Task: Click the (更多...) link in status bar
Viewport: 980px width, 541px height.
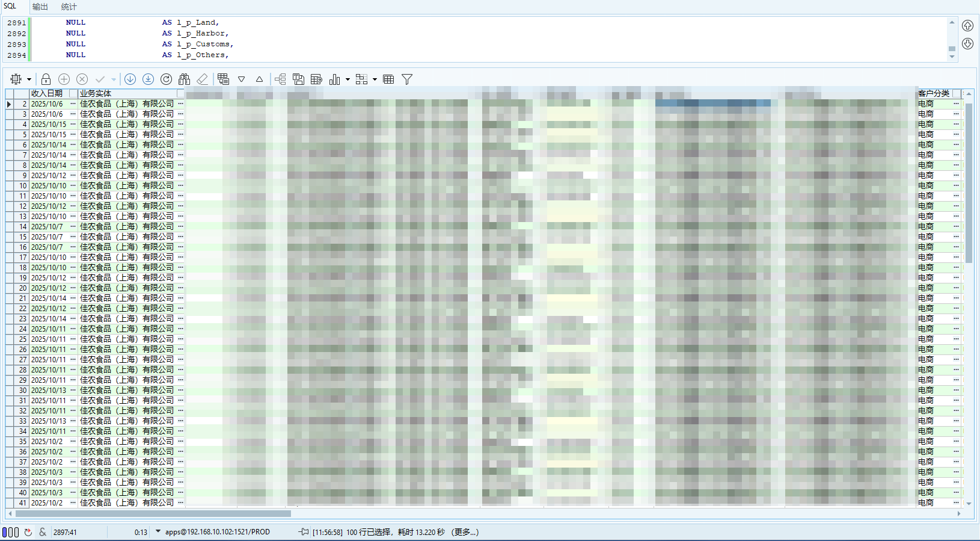Action: click(x=465, y=532)
